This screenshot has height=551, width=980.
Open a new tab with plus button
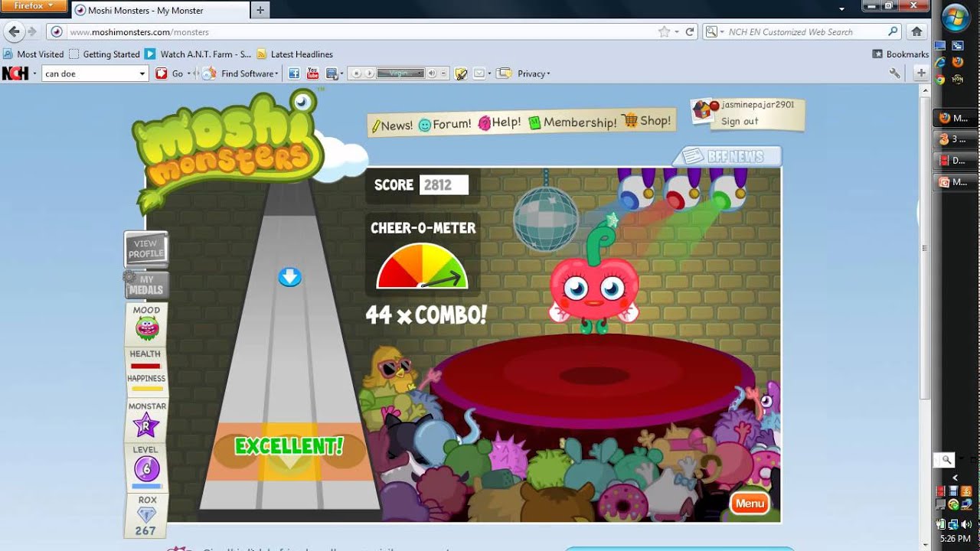(x=260, y=10)
